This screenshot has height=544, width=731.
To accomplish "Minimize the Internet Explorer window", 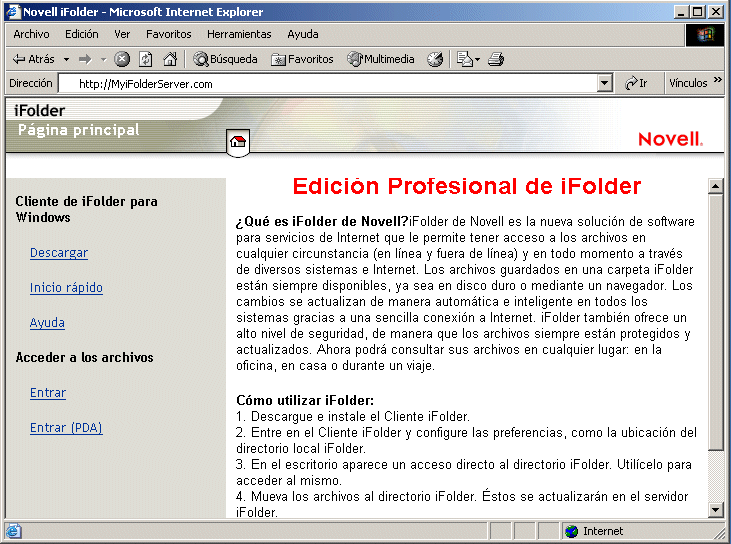I will click(681, 12).
